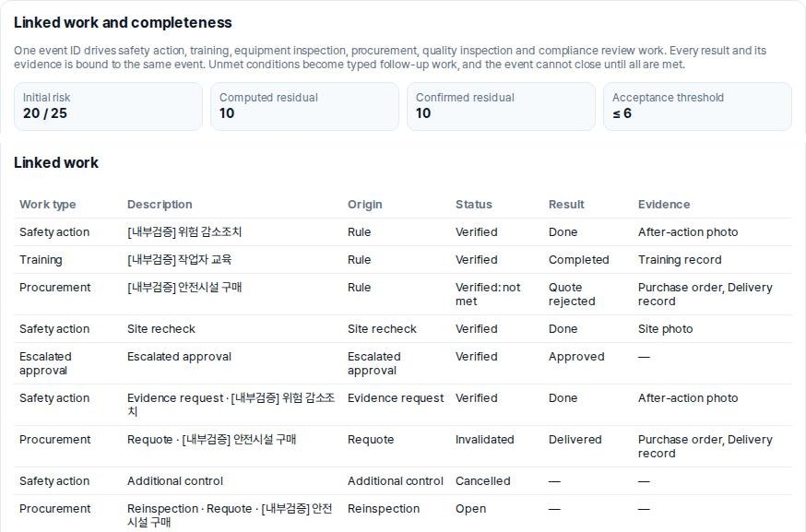The image size is (806, 532).
Task: Click the Computed residual card
Action: pyautogui.click(x=304, y=106)
